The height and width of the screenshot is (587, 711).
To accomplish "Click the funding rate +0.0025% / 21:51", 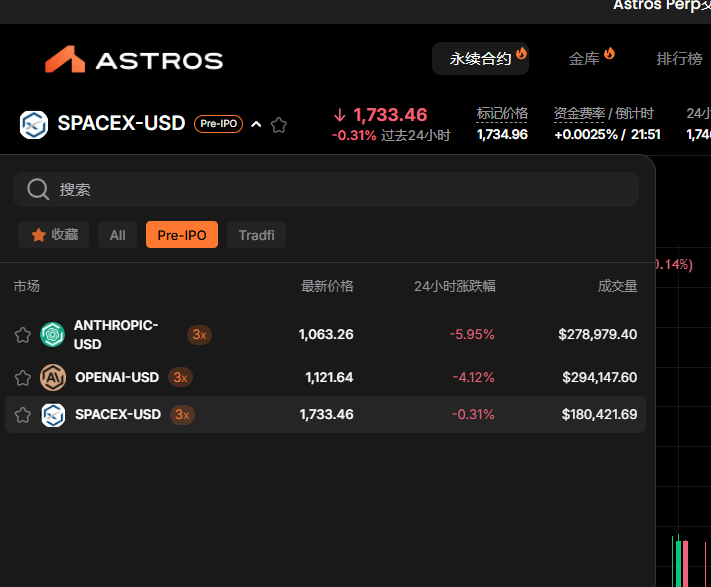I will (607, 135).
